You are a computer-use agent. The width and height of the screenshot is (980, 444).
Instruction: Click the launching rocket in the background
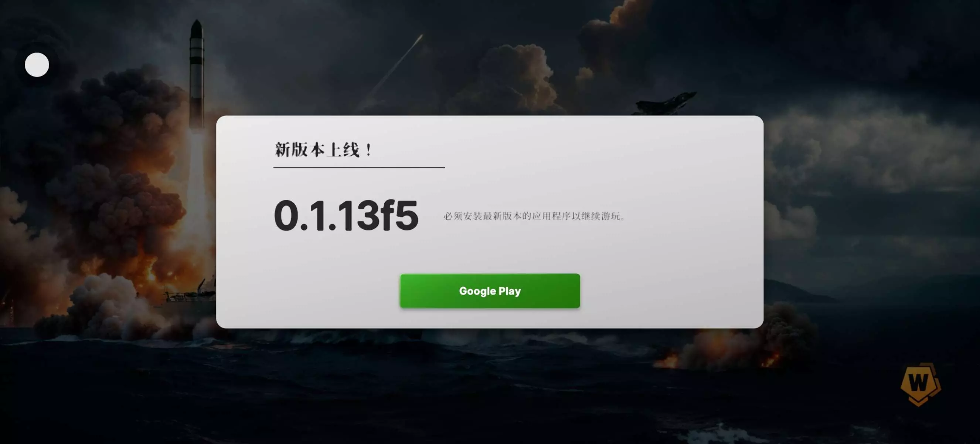(x=197, y=73)
